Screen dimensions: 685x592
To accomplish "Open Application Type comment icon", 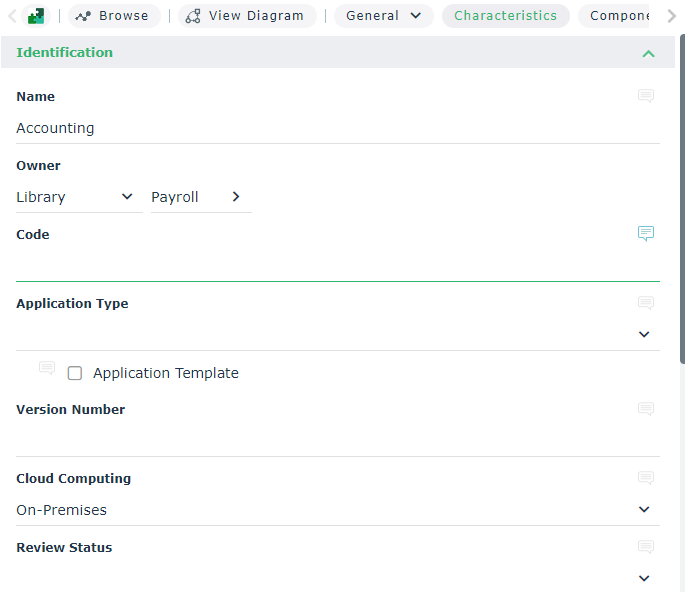I will coord(646,303).
